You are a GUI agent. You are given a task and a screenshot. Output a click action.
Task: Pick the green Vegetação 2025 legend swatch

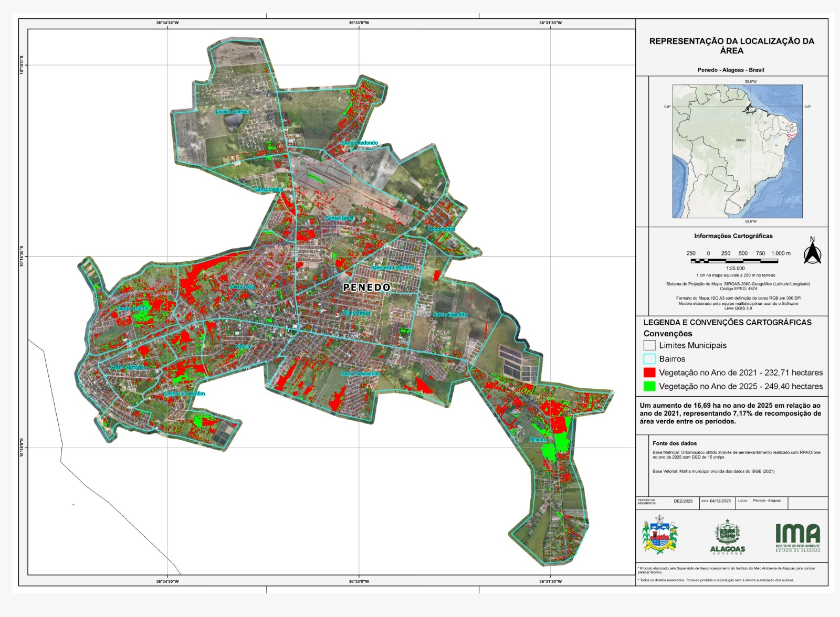[649, 386]
